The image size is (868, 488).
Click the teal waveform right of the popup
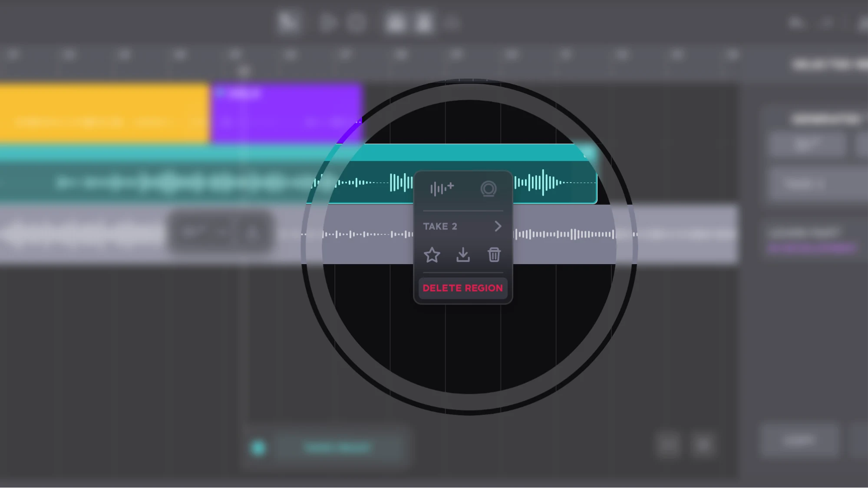click(543, 183)
